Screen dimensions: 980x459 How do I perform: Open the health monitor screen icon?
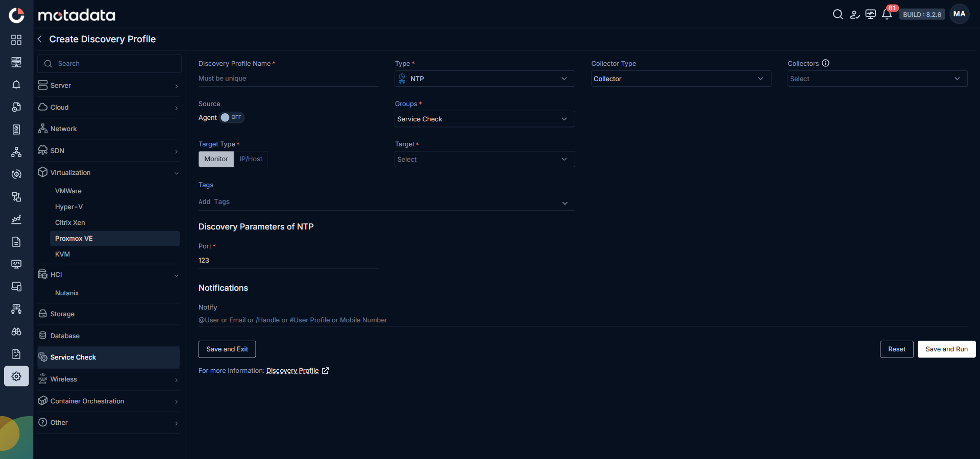click(871, 14)
